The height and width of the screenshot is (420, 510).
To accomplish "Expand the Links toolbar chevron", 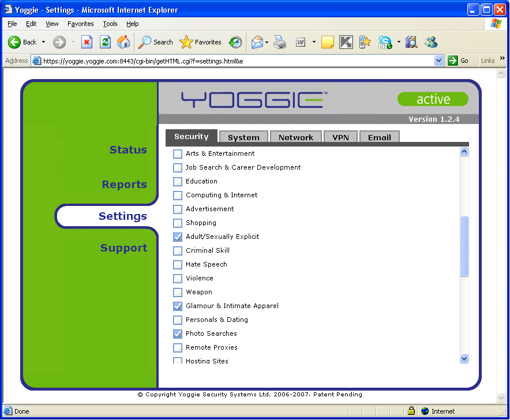I will click(x=502, y=58).
